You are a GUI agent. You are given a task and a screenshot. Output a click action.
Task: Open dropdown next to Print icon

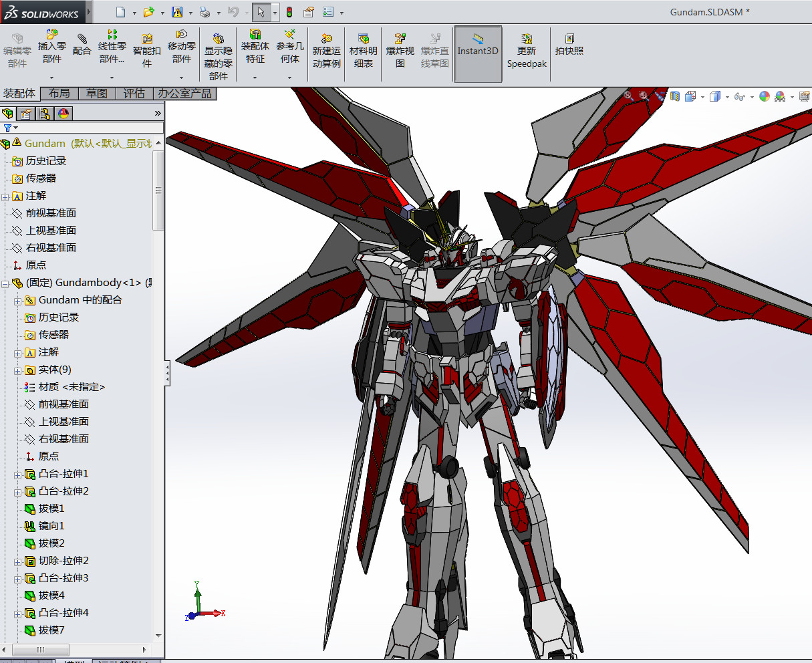pyautogui.click(x=219, y=13)
